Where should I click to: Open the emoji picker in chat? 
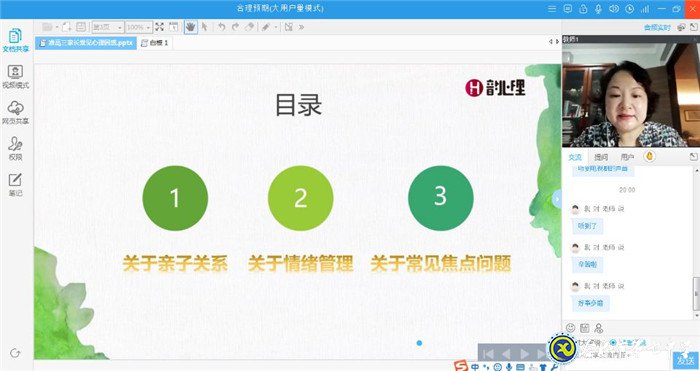click(570, 328)
